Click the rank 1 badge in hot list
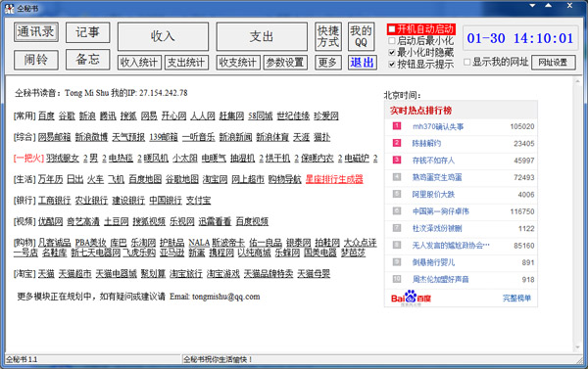 pos(397,126)
